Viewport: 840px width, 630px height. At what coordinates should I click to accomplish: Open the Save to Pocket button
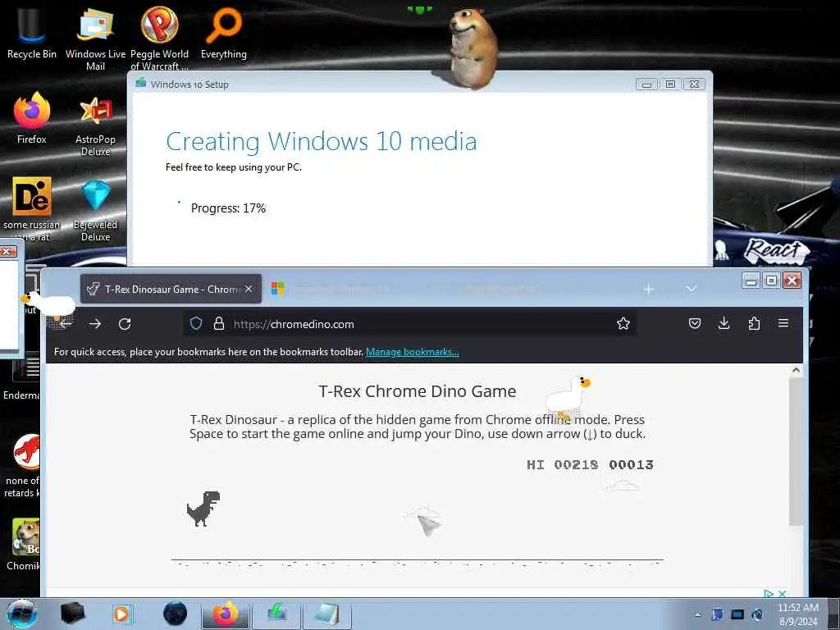[694, 323]
